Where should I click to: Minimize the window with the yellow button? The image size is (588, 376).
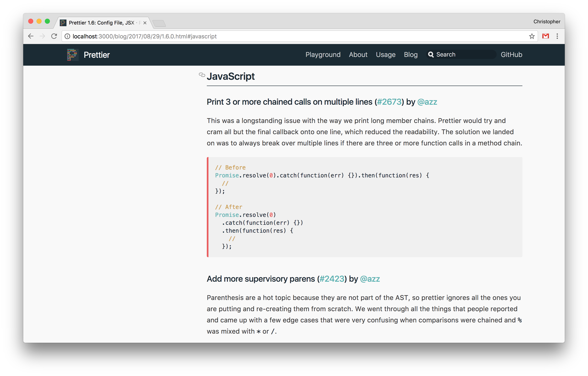pyautogui.click(x=39, y=21)
